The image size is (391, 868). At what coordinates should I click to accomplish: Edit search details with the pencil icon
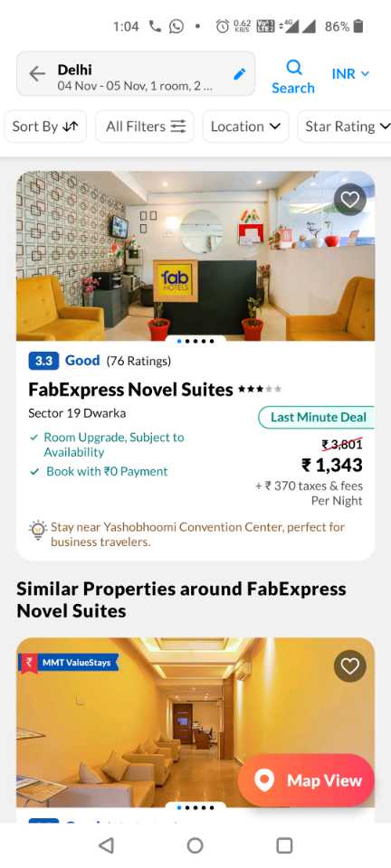tap(239, 74)
